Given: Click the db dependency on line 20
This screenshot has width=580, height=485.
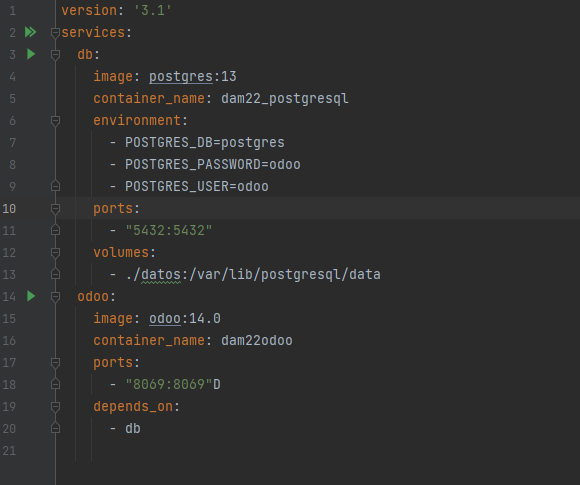Looking at the screenshot, I should pyautogui.click(x=133, y=428).
